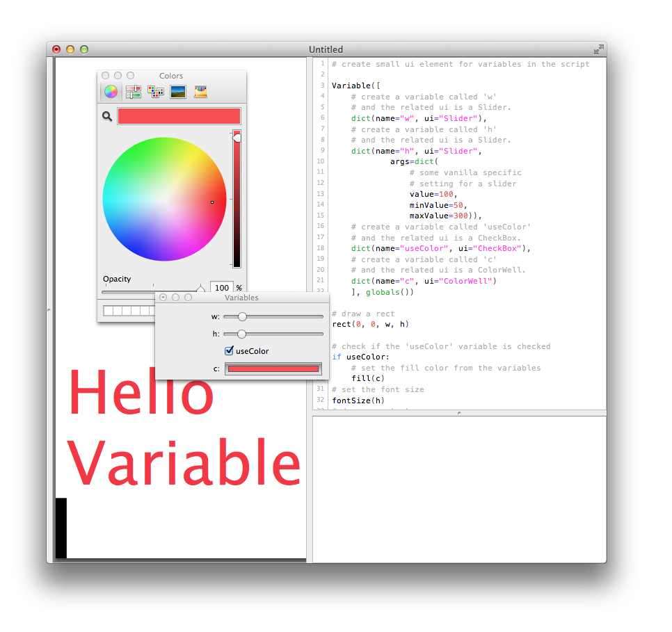Click the first saved color swatch cell
Screen dimensions: 672x632
(109, 311)
